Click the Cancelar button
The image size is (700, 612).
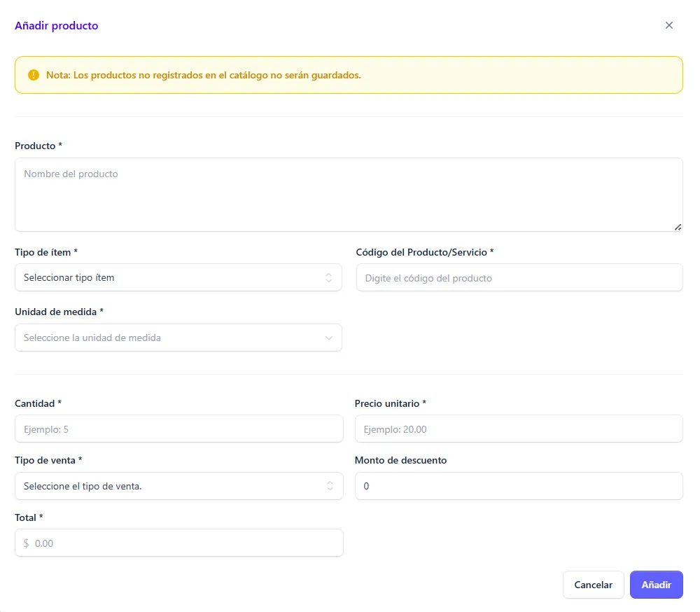click(593, 585)
